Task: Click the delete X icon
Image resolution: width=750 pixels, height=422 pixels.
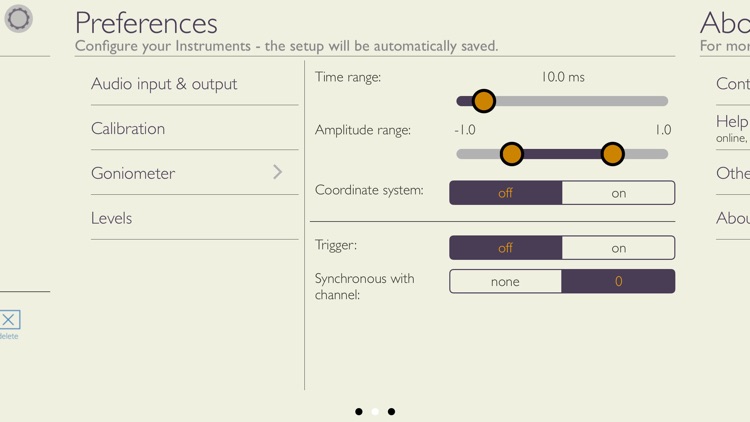Action: pos(9,320)
